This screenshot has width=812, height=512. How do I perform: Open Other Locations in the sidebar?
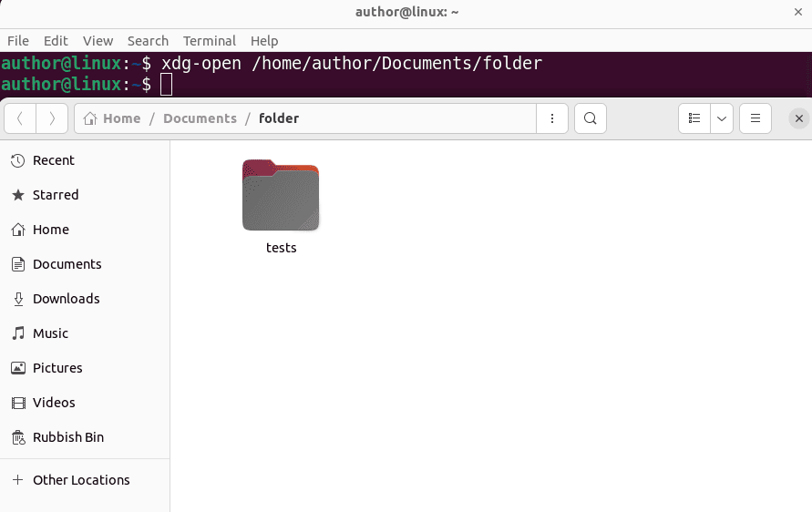click(85, 480)
